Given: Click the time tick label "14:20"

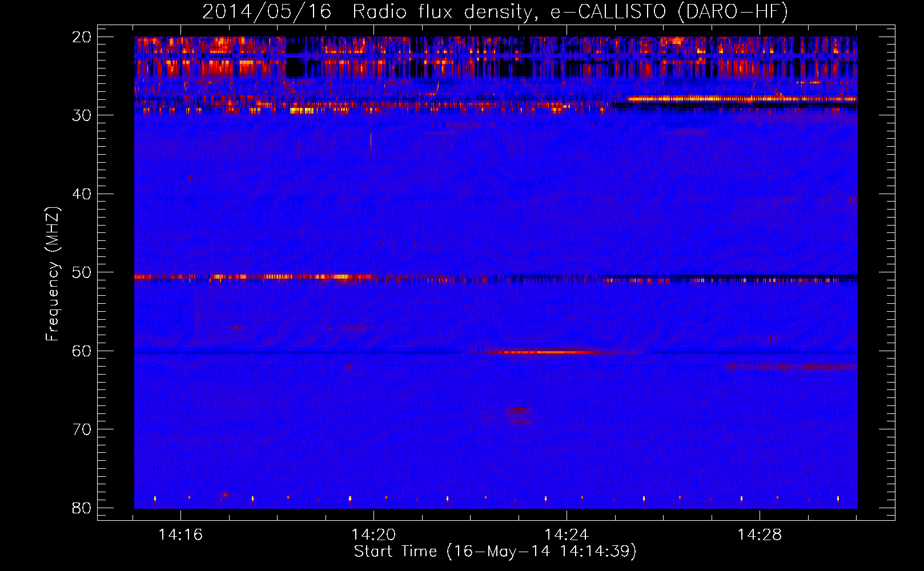Looking at the screenshot, I should (x=373, y=535).
